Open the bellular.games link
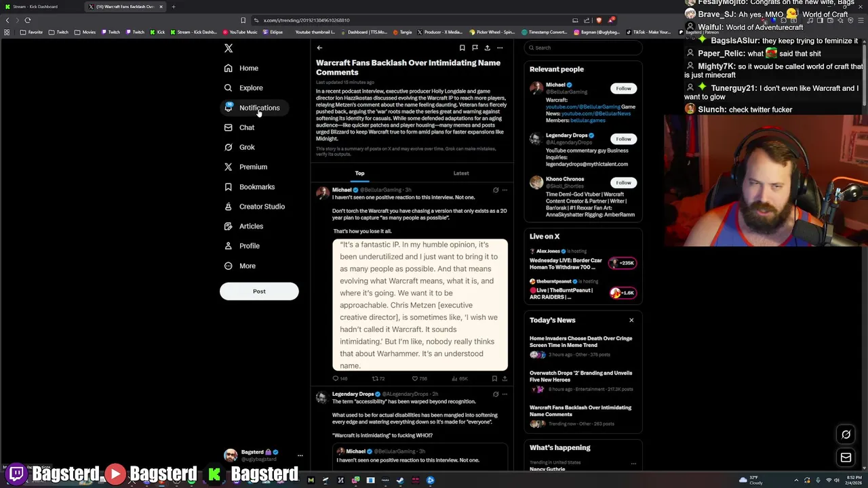The height and width of the screenshot is (488, 868). (587, 120)
